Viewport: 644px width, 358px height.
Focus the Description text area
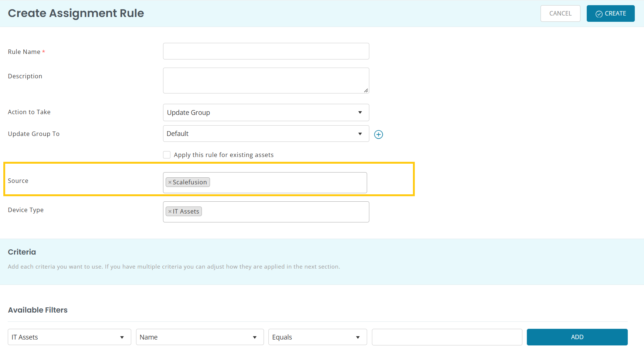[x=266, y=81]
